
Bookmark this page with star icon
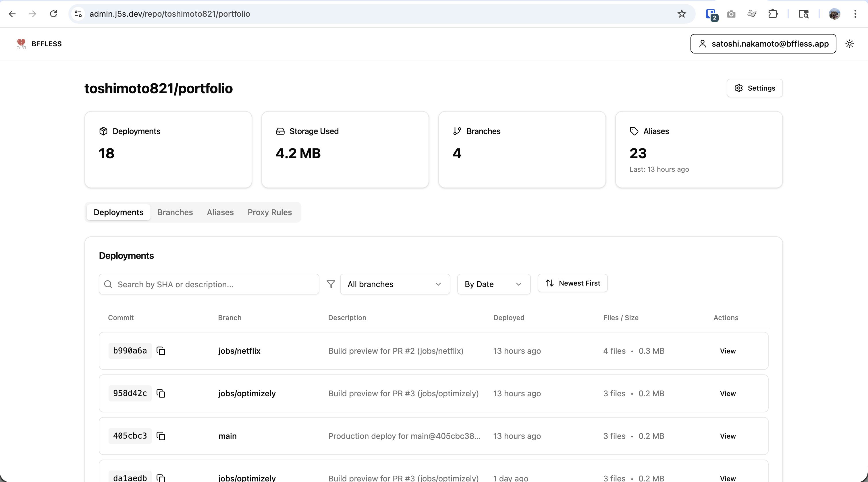point(681,14)
